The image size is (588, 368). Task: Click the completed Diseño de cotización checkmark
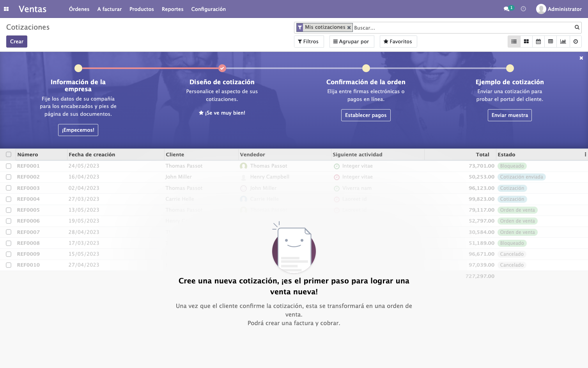(x=222, y=68)
